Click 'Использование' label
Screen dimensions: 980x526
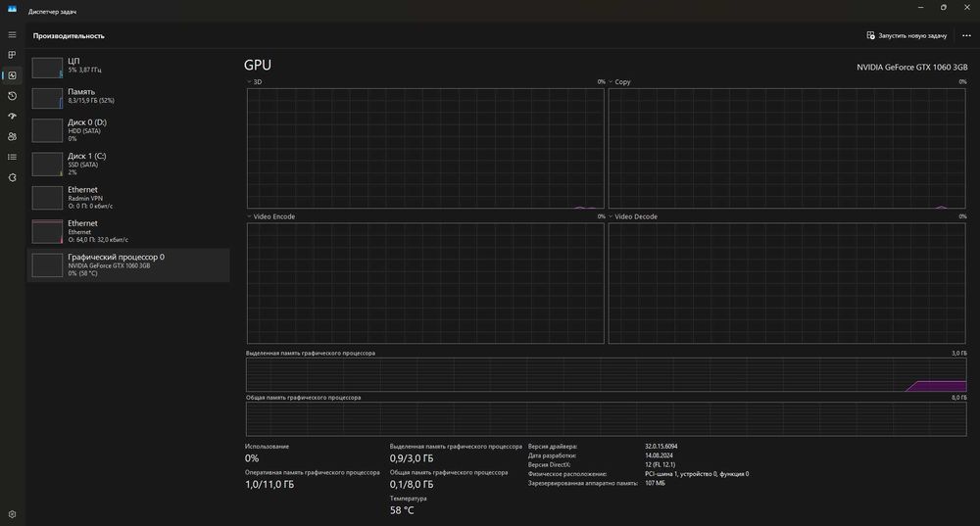coord(267,447)
